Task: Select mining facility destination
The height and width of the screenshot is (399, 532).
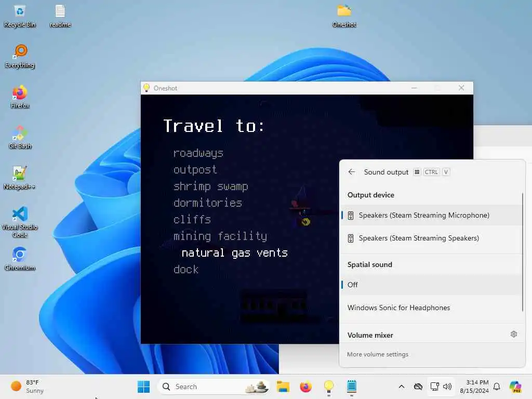Action: pos(220,236)
